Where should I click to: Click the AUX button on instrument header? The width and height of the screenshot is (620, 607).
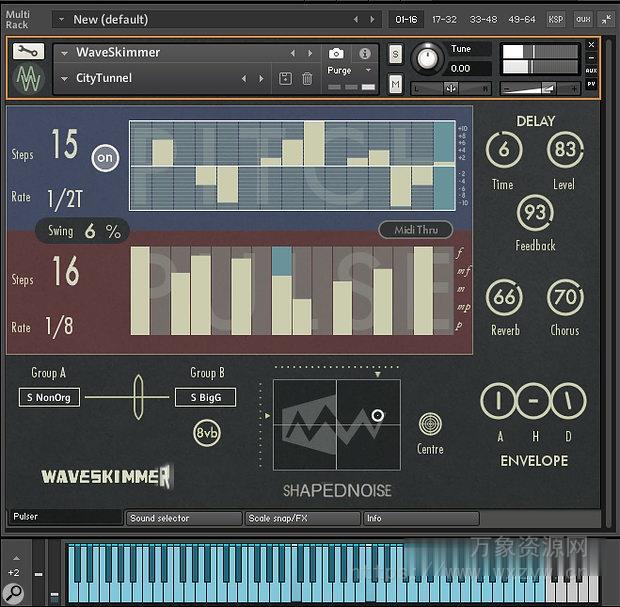591,70
